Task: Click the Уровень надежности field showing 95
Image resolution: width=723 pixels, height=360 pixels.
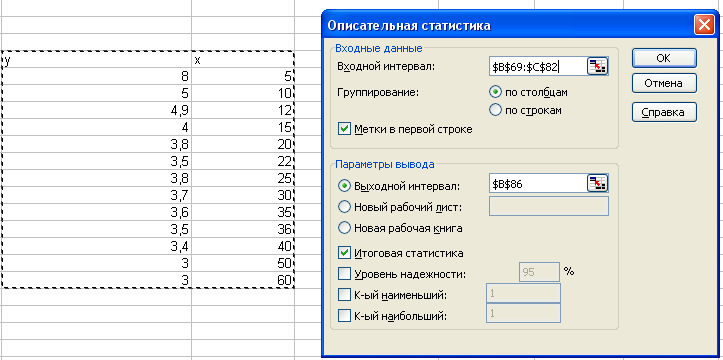Action: tap(539, 272)
